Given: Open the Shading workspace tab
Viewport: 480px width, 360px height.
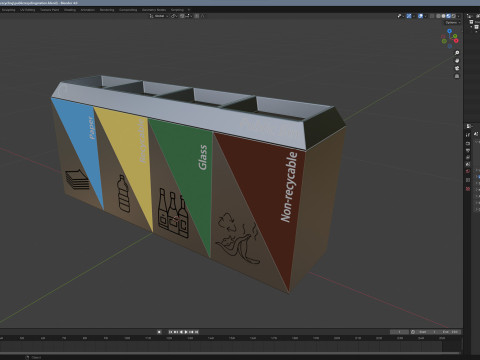Looking at the screenshot, I should (70, 10).
